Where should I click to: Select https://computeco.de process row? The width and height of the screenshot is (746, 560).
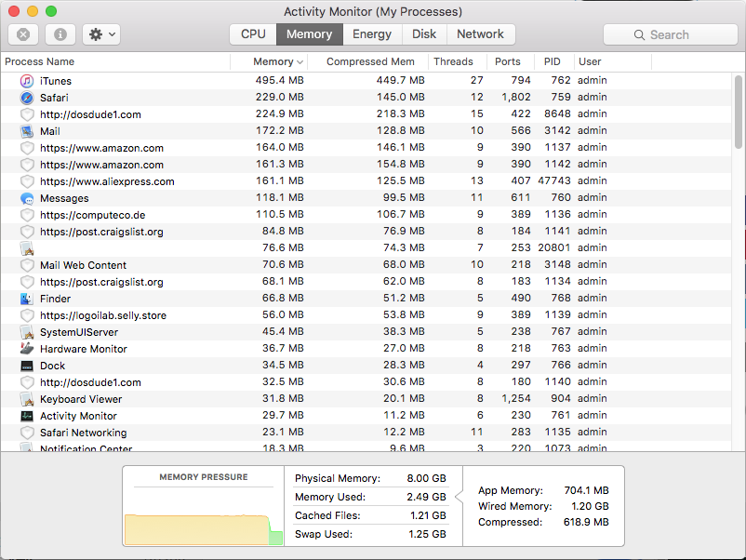(366, 215)
